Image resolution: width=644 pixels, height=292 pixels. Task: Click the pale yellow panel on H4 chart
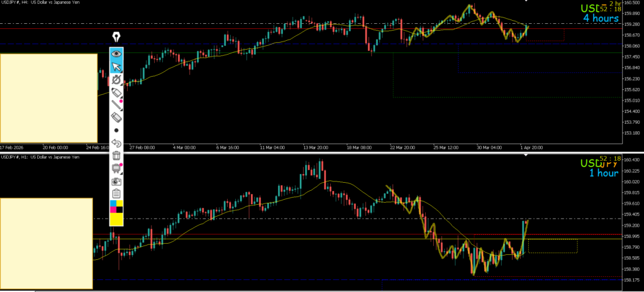point(48,98)
